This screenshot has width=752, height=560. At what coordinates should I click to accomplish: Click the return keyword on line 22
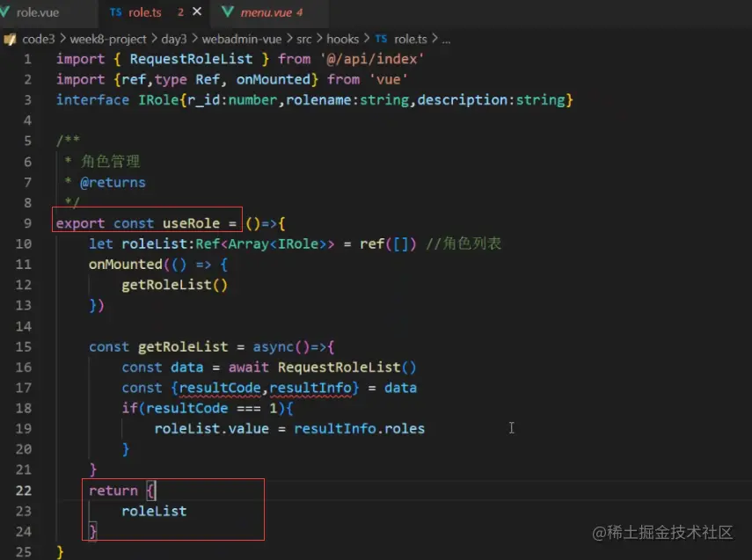coord(113,491)
